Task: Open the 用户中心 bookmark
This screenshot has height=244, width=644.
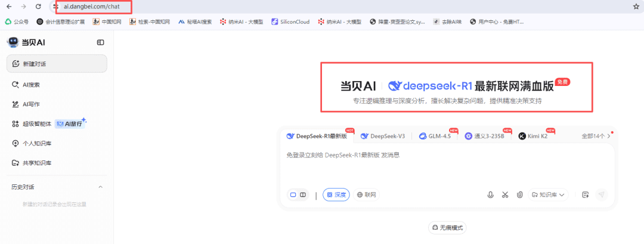Action: [497, 21]
